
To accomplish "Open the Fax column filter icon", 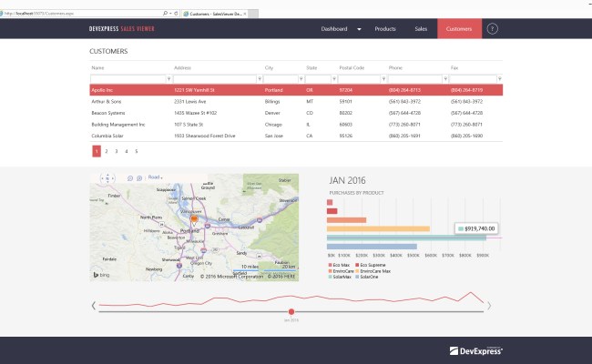I will coord(499,79).
